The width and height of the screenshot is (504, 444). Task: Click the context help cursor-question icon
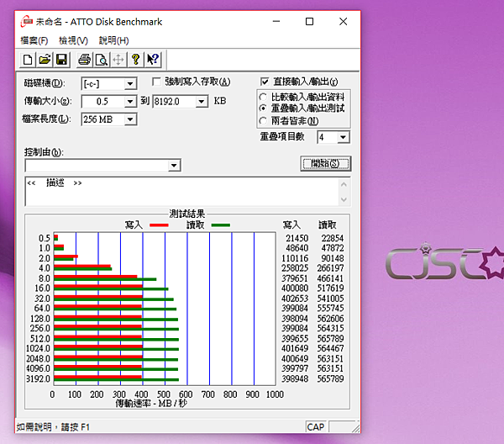coord(153,60)
